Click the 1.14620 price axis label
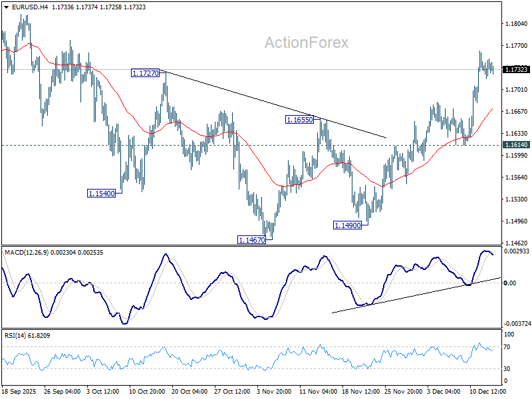 point(516,243)
